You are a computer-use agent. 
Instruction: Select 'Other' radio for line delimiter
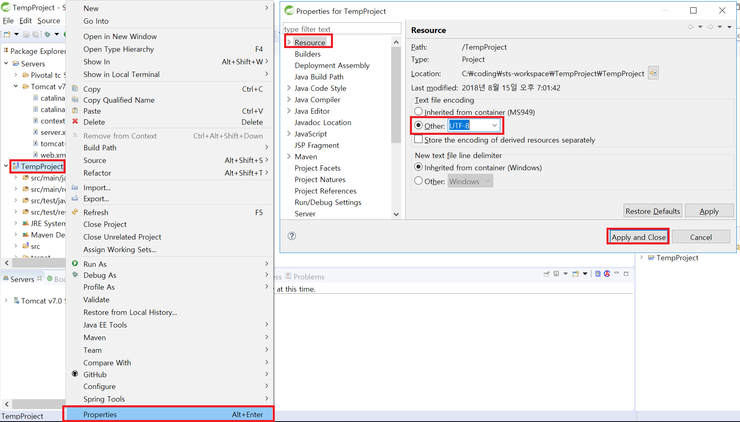pyautogui.click(x=419, y=182)
